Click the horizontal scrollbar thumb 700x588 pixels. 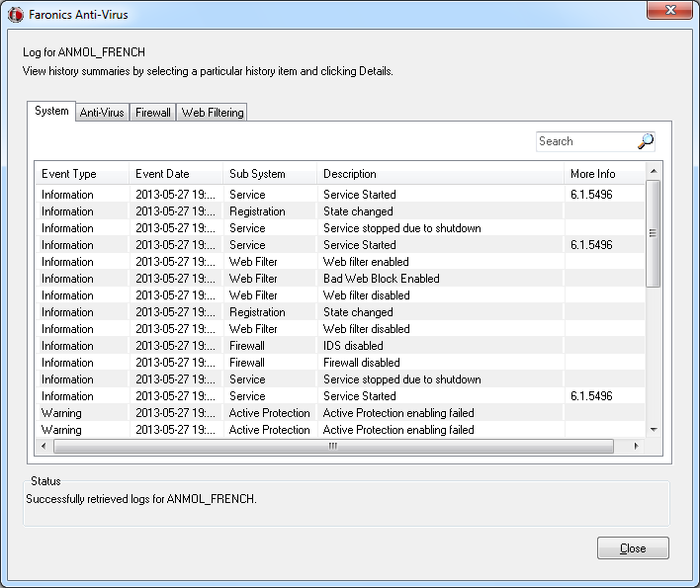point(333,446)
